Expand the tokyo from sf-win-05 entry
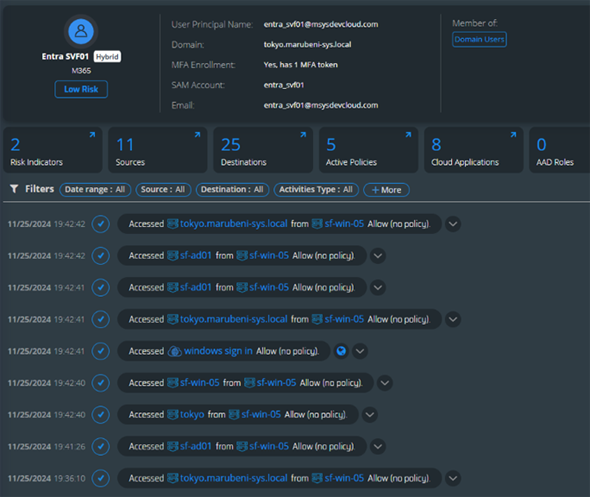 coord(370,415)
